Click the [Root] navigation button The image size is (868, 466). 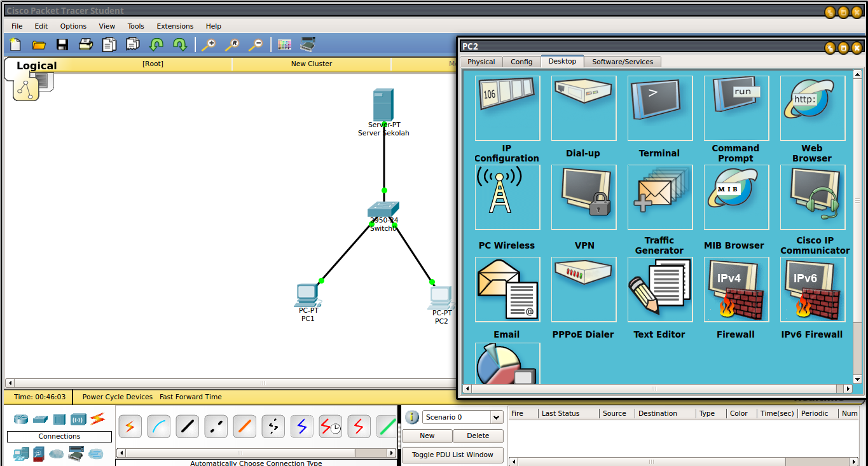[153, 64]
